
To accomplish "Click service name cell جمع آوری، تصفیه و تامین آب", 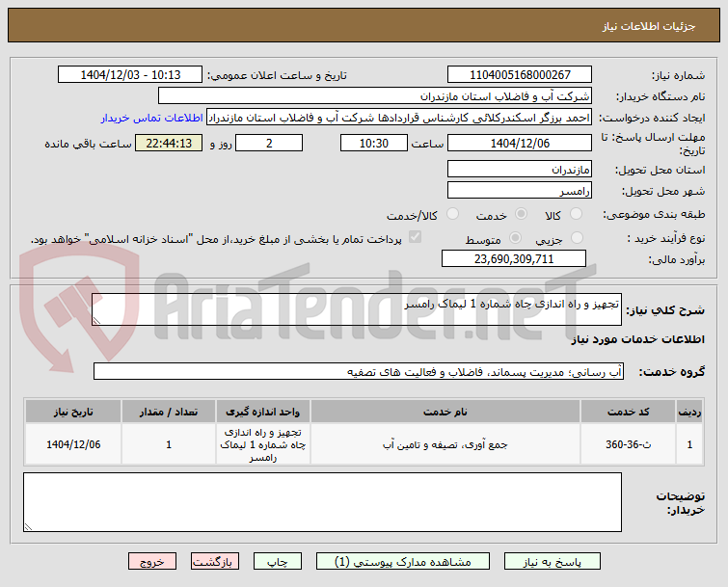I will point(445,444).
